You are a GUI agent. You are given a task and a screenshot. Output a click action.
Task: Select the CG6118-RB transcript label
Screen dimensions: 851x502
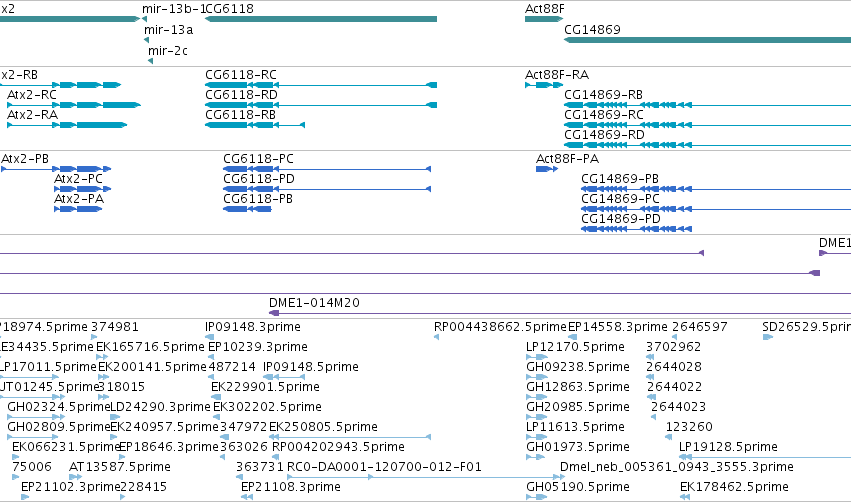[x=240, y=115]
